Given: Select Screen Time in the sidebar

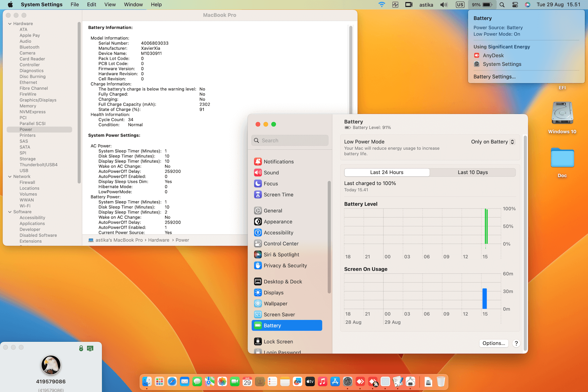Looking at the screenshot, I should point(278,194).
